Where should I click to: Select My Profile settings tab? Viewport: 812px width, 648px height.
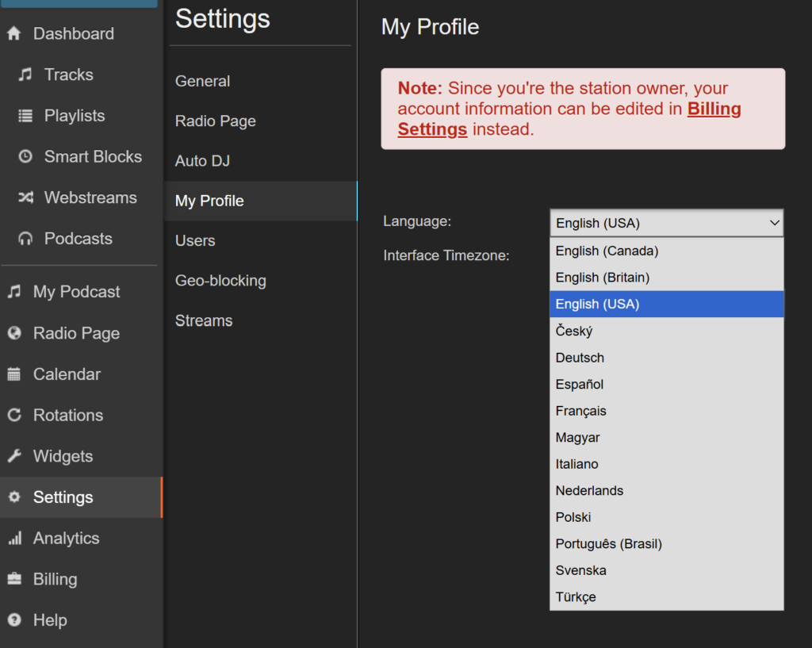click(x=260, y=201)
